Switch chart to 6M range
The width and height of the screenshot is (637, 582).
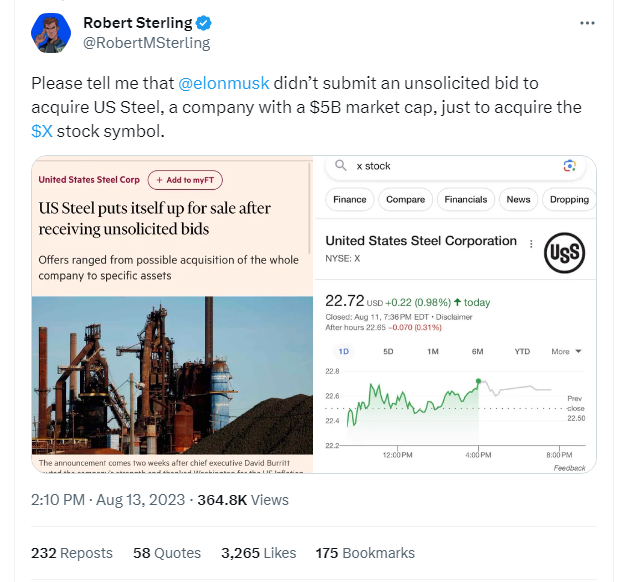point(477,352)
